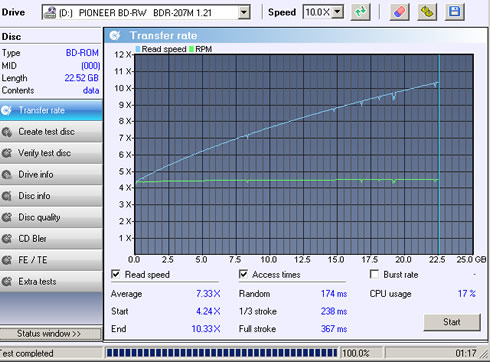Click the drive icon in the drive selector
The image size is (490, 362).
point(50,13)
